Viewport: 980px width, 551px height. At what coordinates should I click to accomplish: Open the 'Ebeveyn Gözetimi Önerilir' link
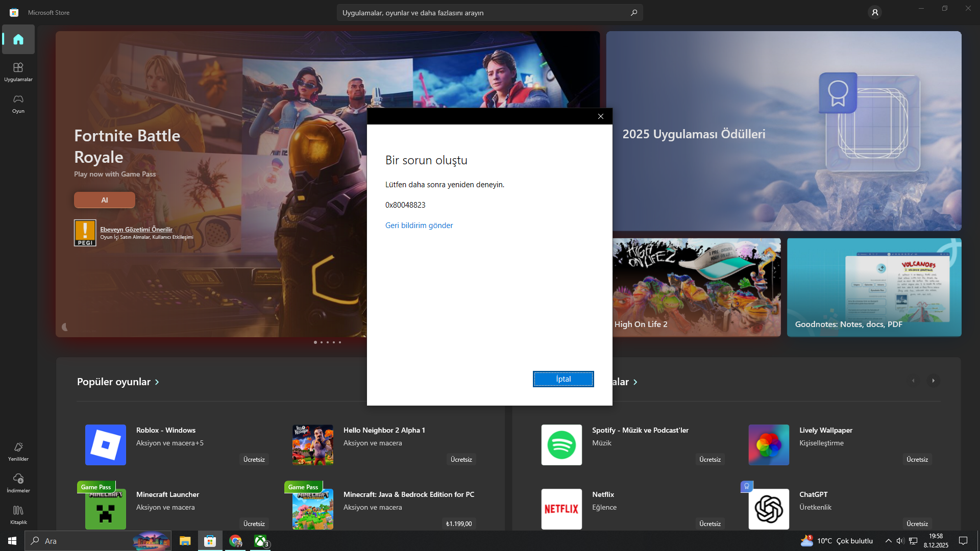[x=136, y=230]
